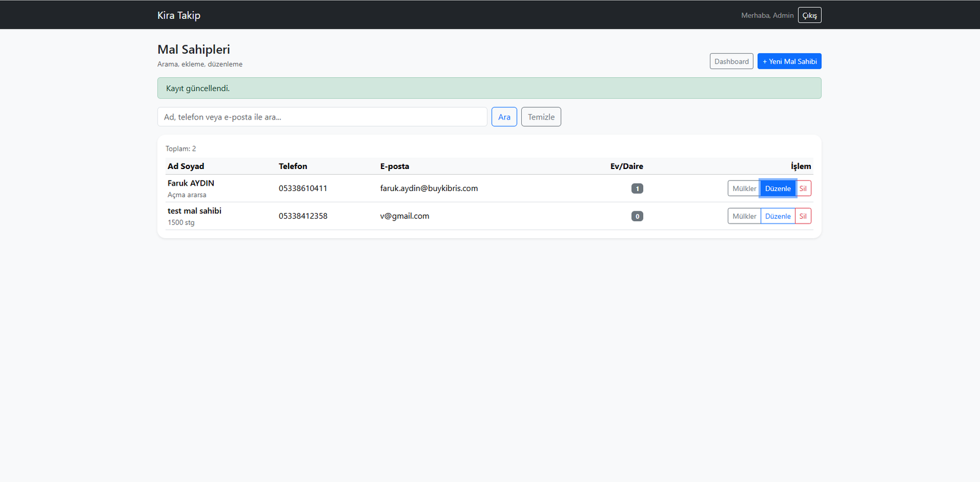Add a new owner with Yeni Mal Sahibi
The width and height of the screenshot is (980, 482).
[x=789, y=61]
